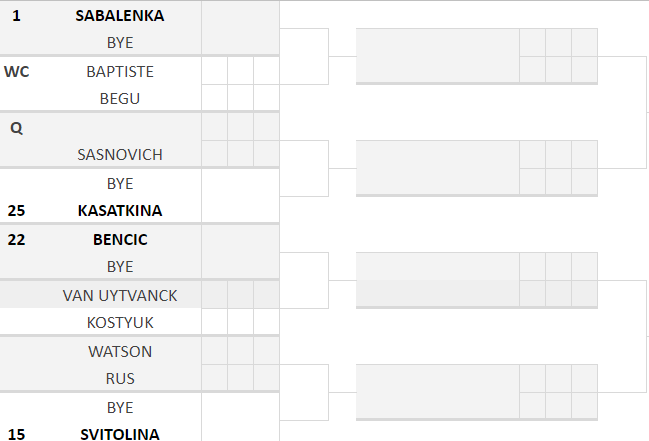Click the WC wildcard label
Screen dimensions: 649x441
point(16,72)
